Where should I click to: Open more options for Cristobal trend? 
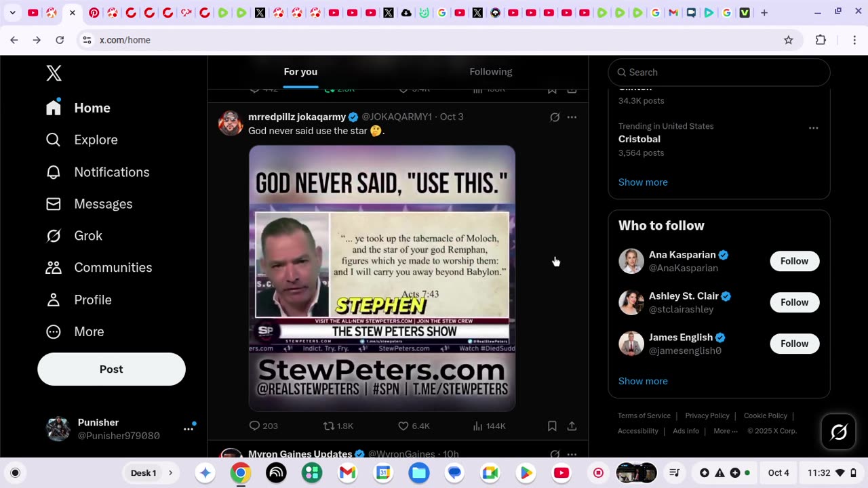click(813, 128)
